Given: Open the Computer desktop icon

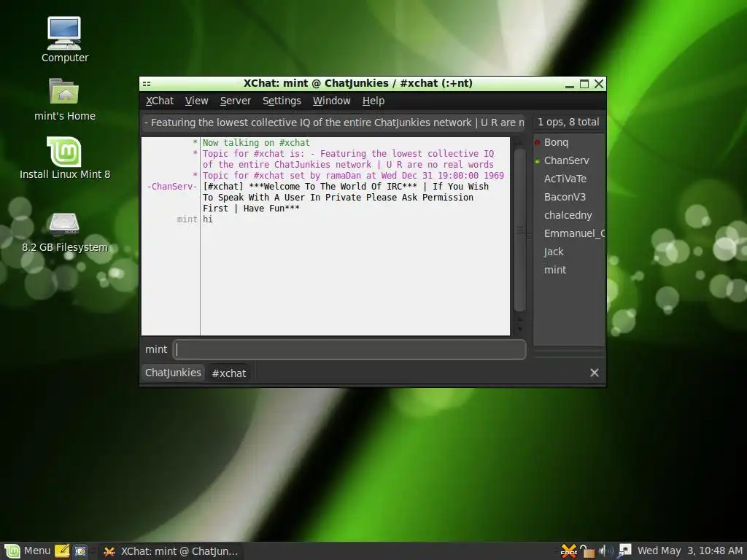Looking at the screenshot, I should coord(64,39).
